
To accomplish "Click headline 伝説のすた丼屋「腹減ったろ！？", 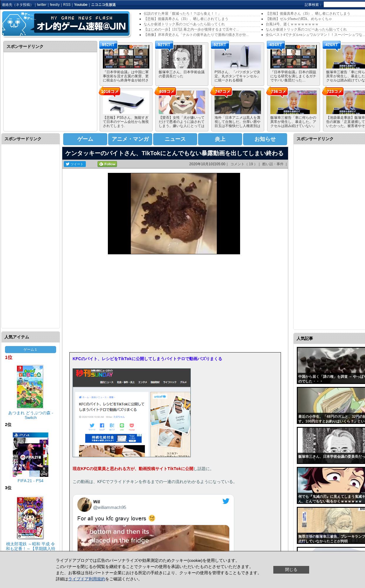I will (182, 14).
